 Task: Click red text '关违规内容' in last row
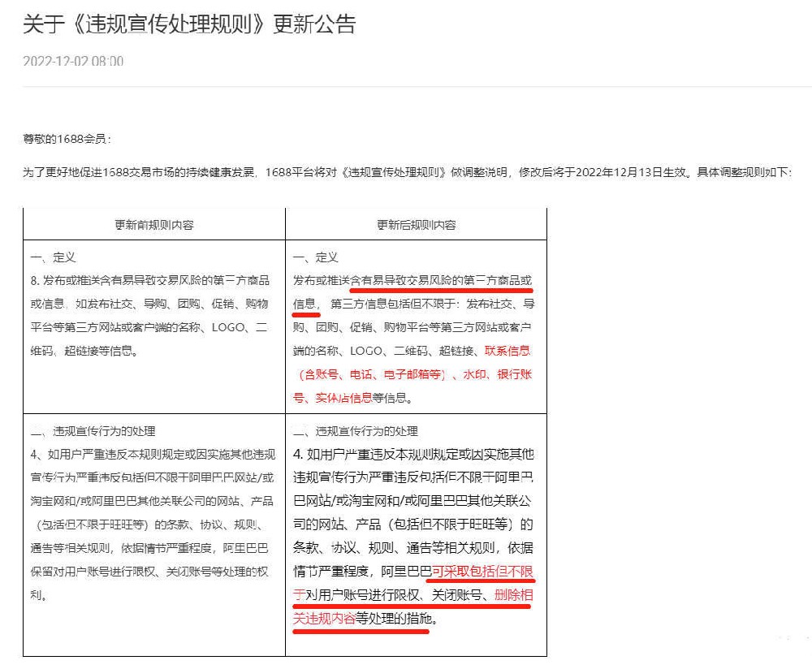324,618
